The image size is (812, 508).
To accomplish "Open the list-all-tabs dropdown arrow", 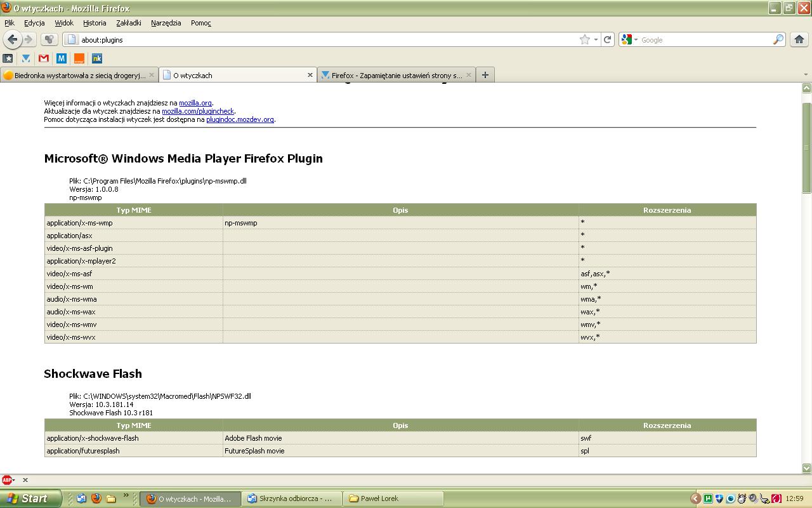I will point(806,75).
